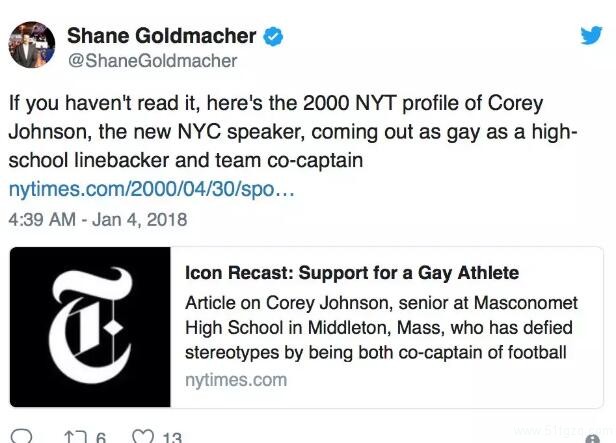Click the nytimes.com domain in the card
The image size is (616, 443).
pos(236,379)
